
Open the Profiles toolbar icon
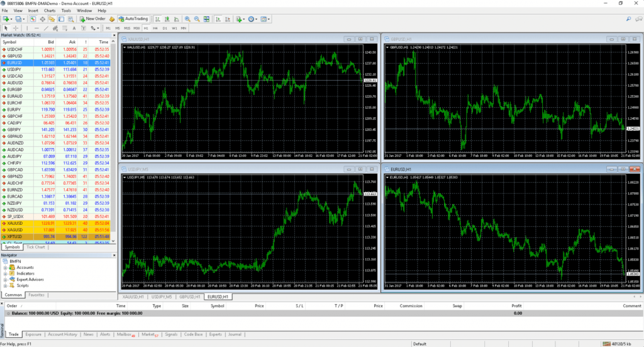(18, 19)
